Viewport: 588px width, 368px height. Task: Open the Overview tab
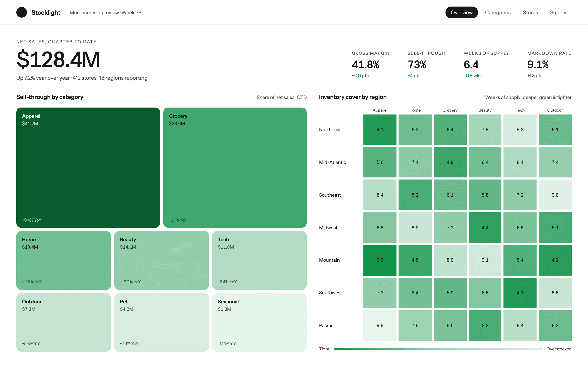[461, 12]
